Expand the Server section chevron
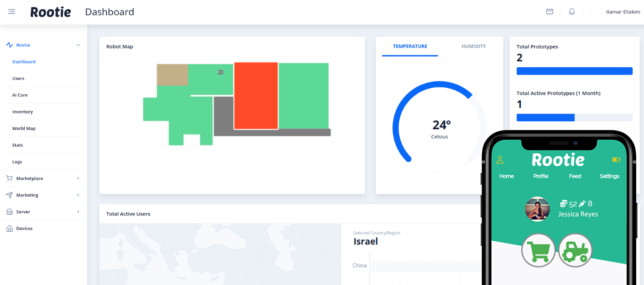 click(x=78, y=212)
